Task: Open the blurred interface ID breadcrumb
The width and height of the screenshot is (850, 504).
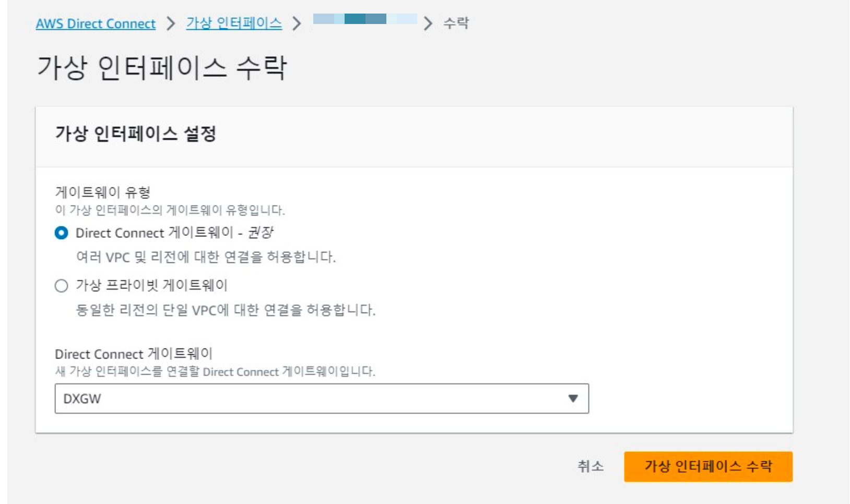Action: click(x=365, y=19)
